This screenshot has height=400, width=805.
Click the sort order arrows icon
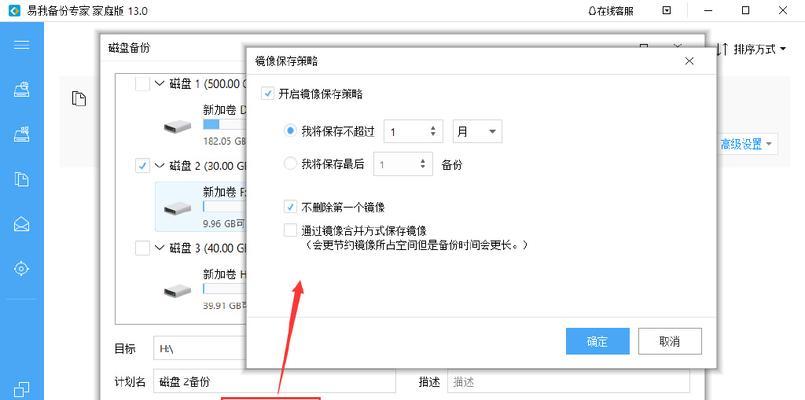coord(722,49)
